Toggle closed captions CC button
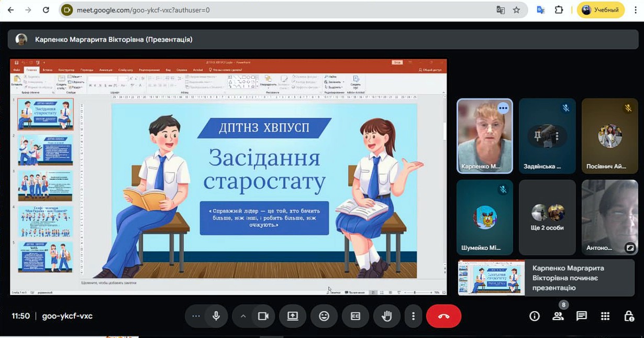644x338 pixels. coord(356,316)
